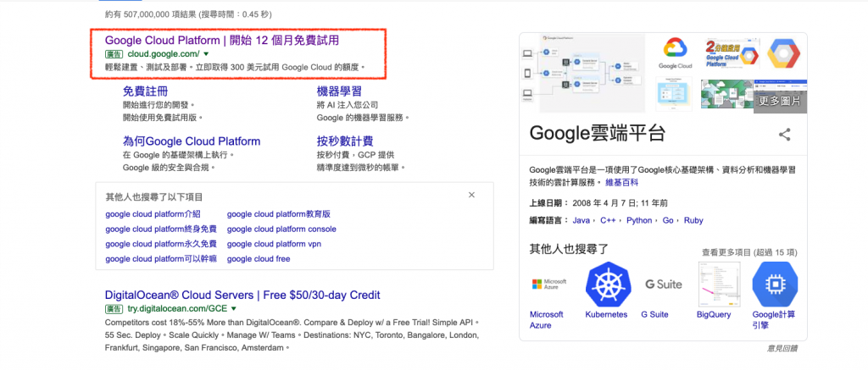Open the C++ language link

point(608,220)
